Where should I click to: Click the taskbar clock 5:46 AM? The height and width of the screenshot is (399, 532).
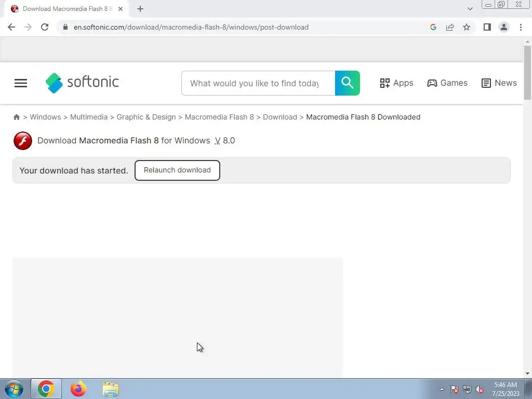pos(506,389)
